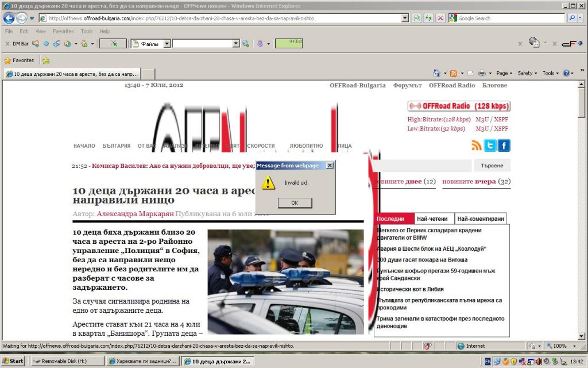The height and width of the screenshot is (368, 588).
Task: Open the View menu
Action: [41, 31]
